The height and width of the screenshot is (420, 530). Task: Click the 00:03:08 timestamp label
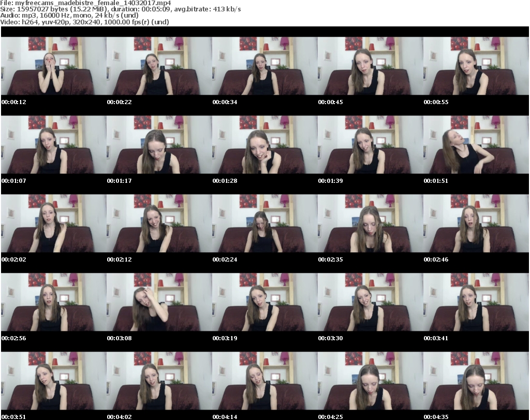point(120,339)
